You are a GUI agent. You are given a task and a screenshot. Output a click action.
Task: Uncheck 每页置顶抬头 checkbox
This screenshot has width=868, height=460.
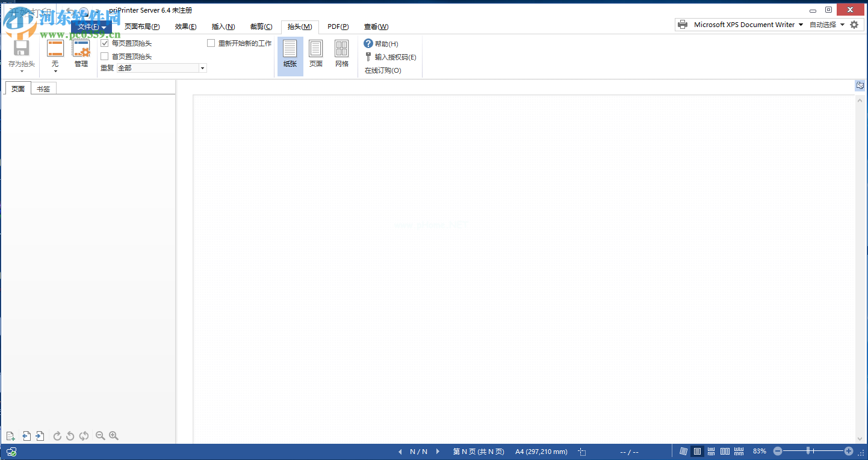[x=105, y=43]
